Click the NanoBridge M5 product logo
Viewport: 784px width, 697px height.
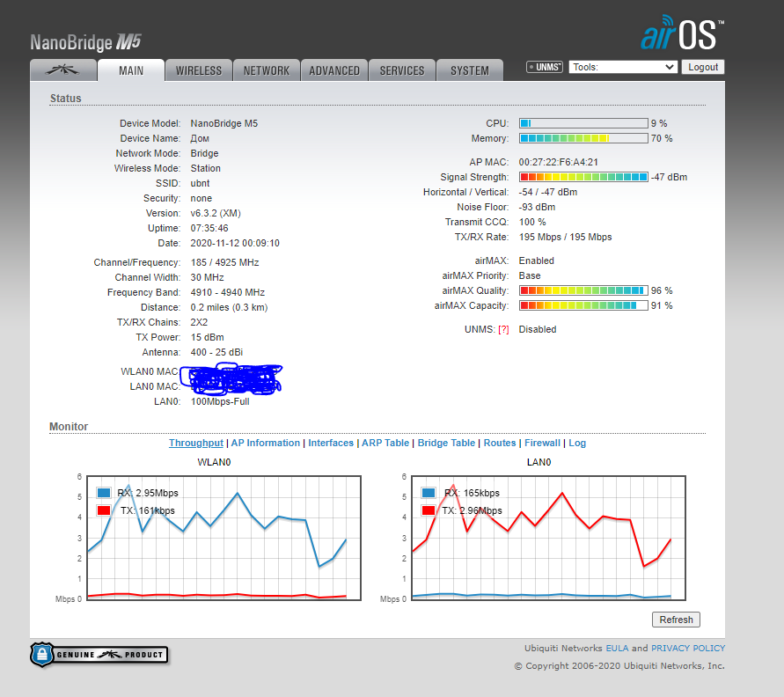pos(85,42)
